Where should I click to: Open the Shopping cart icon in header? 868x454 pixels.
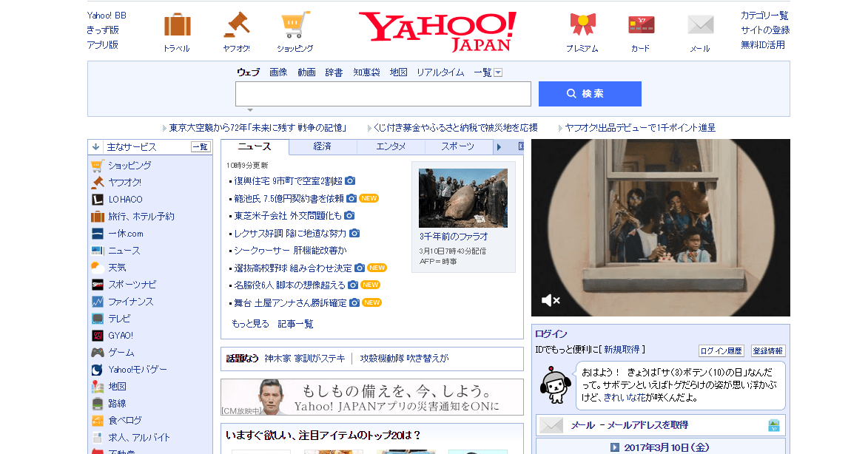[295, 25]
